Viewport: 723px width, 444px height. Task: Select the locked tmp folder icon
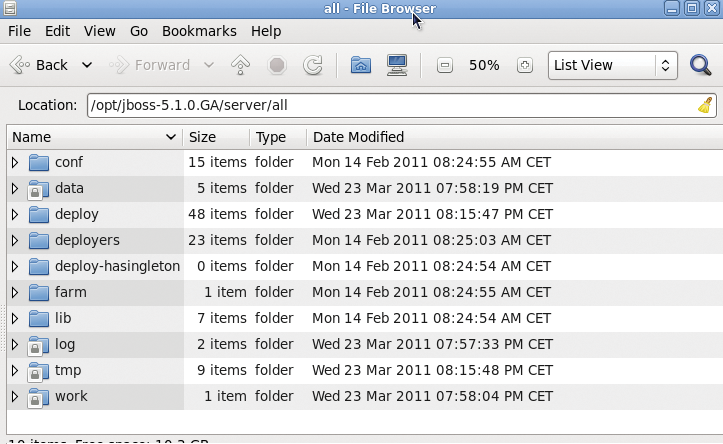pyautogui.click(x=38, y=371)
